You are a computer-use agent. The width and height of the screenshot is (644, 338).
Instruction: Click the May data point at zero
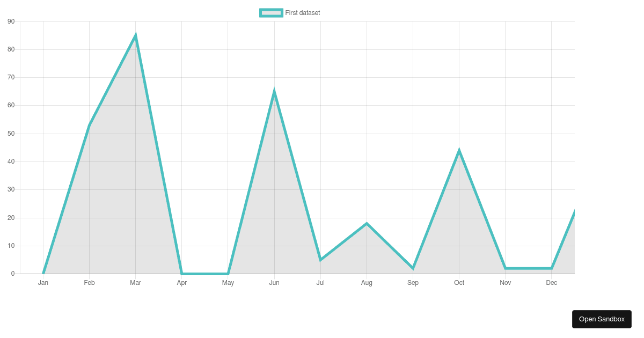(x=228, y=274)
